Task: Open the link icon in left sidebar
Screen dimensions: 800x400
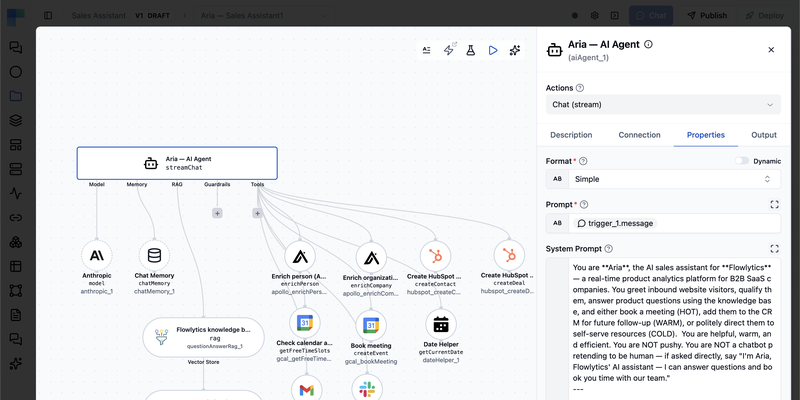Action: (x=16, y=217)
